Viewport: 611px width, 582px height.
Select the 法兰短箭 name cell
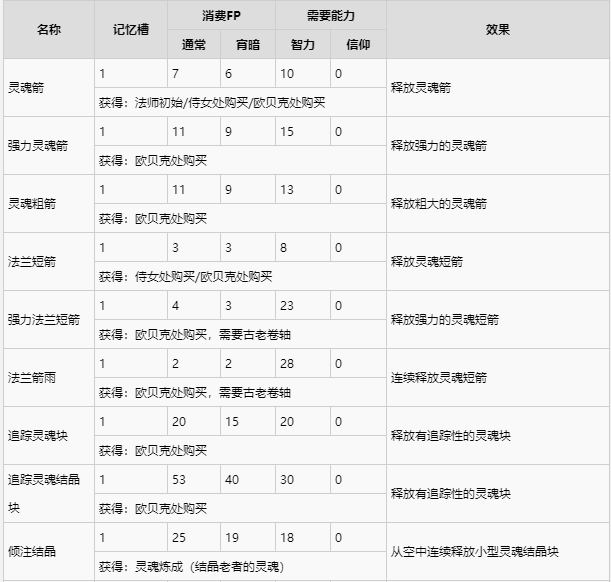(49, 262)
